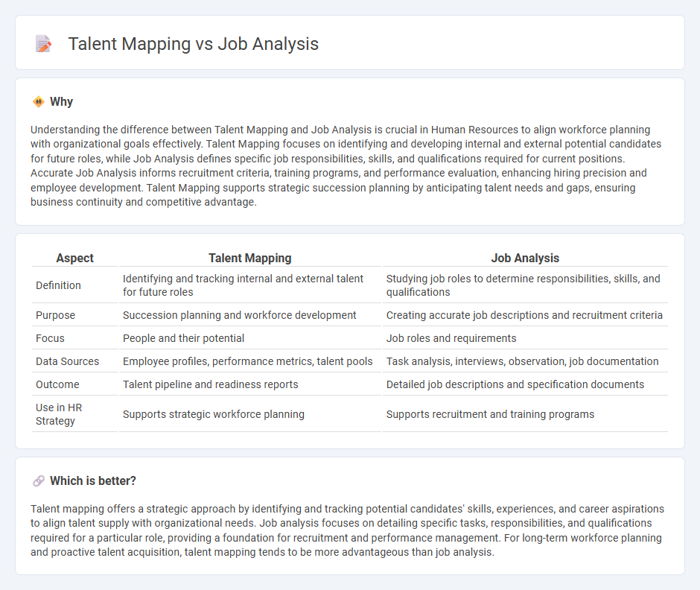Screen dimensions: 700x590
Task: Click the Use in HR Strategy row label
Action: click(x=59, y=414)
